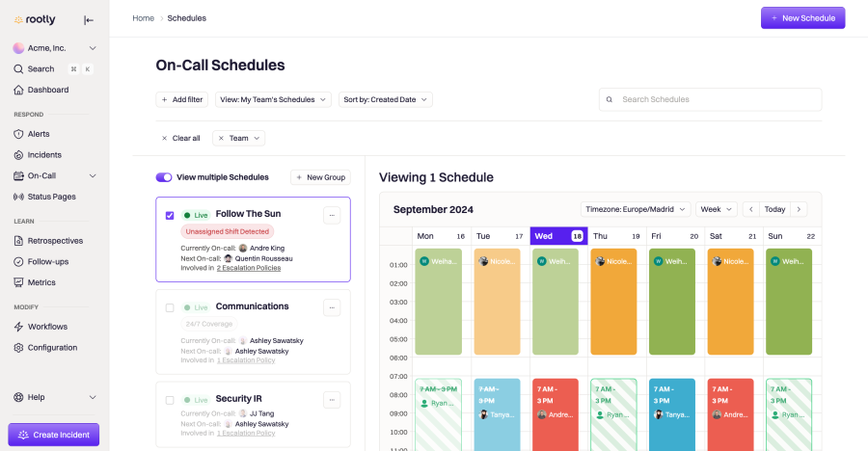Viewport: 868px width, 451px height.
Task: Expand the Help menu chevron
Action: pyautogui.click(x=93, y=397)
